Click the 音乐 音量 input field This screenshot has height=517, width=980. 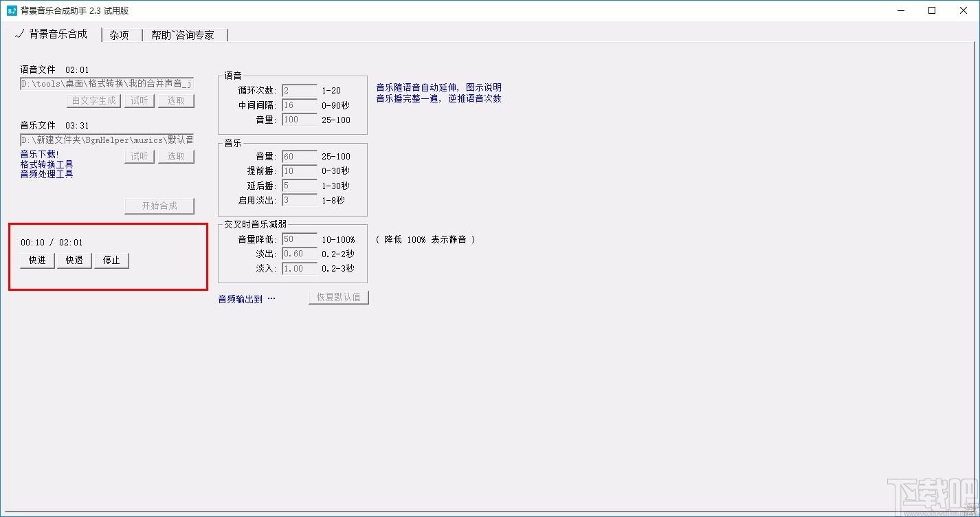point(299,156)
